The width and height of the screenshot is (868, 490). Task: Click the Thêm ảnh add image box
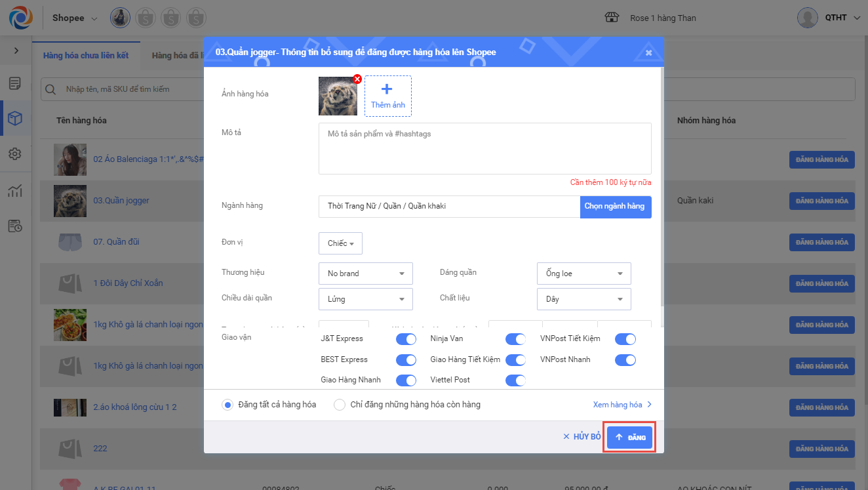coord(388,96)
